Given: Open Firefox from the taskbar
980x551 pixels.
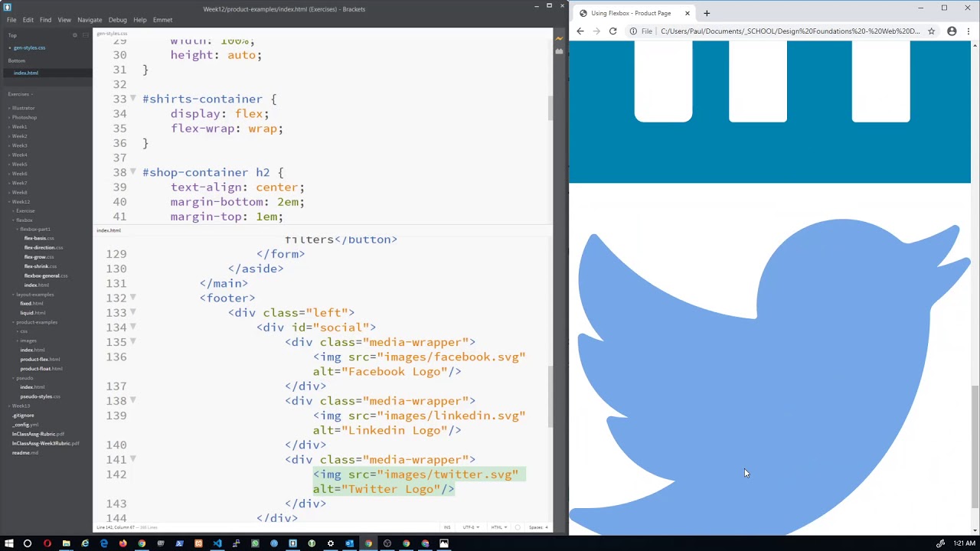Looking at the screenshot, I should tap(122, 543).
